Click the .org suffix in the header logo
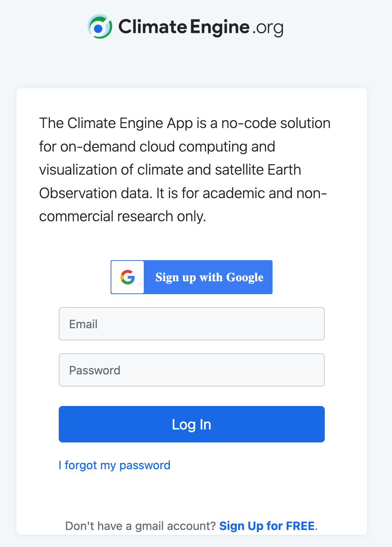Viewport: 392px width, 547px height. point(268,28)
